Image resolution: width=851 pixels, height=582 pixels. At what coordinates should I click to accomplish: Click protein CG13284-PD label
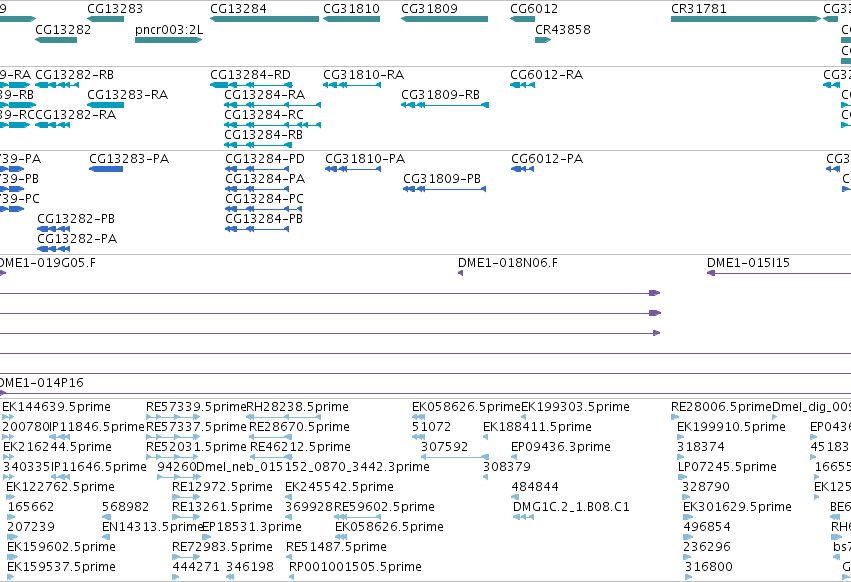click(x=265, y=159)
